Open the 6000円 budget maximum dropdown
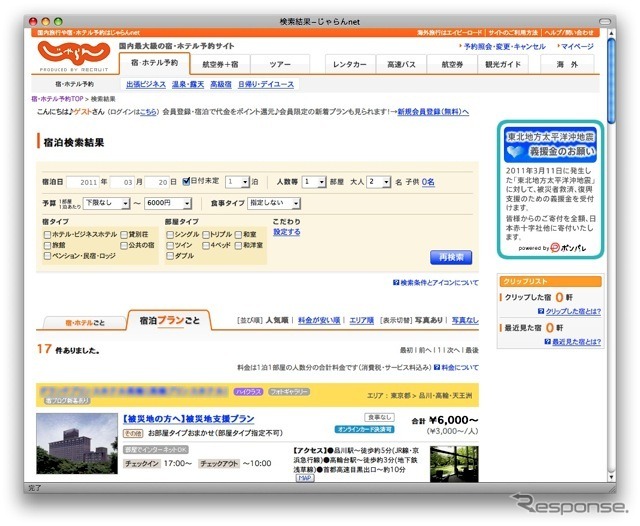 click(168, 203)
